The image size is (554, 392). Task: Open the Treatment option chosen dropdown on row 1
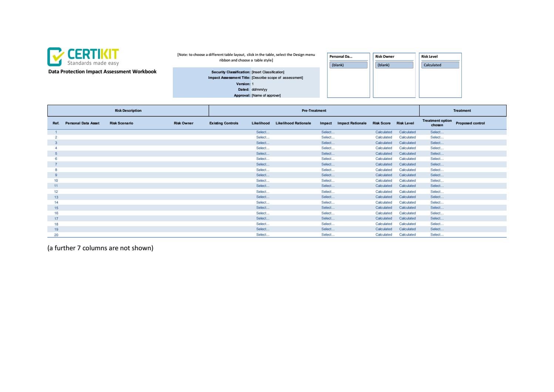437,132
